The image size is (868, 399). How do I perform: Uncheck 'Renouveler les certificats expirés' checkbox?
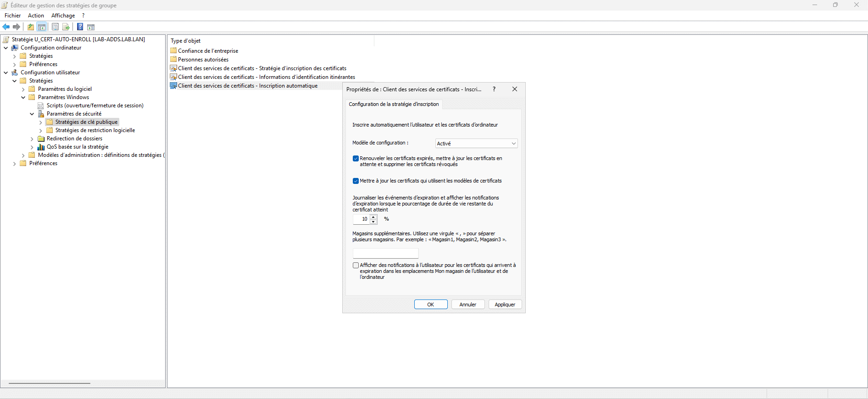(356, 159)
